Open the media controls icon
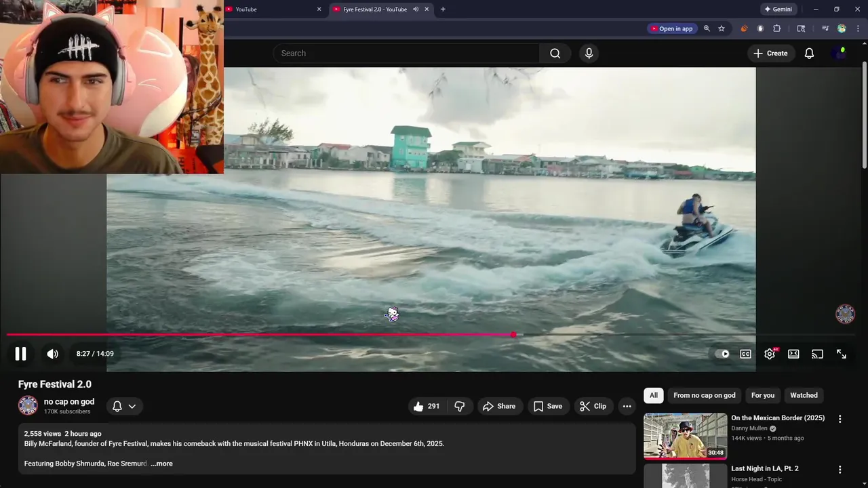 click(825, 28)
